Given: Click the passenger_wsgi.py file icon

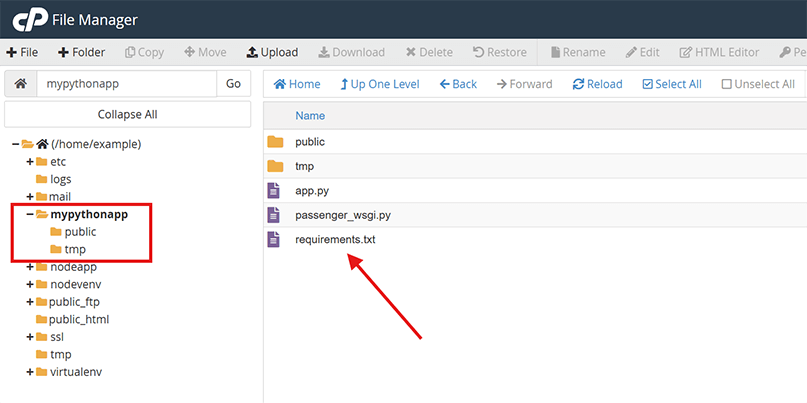Looking at the screenshot, I should (274, 215).
